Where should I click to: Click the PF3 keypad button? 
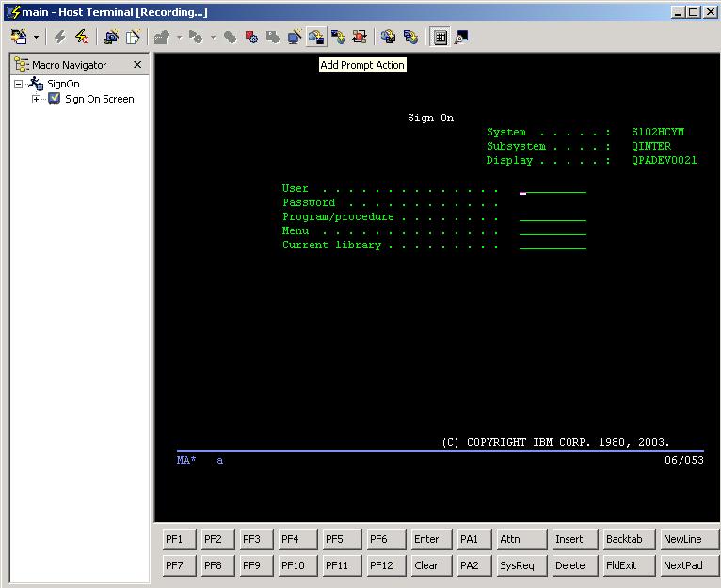click(x=257, y=539)
